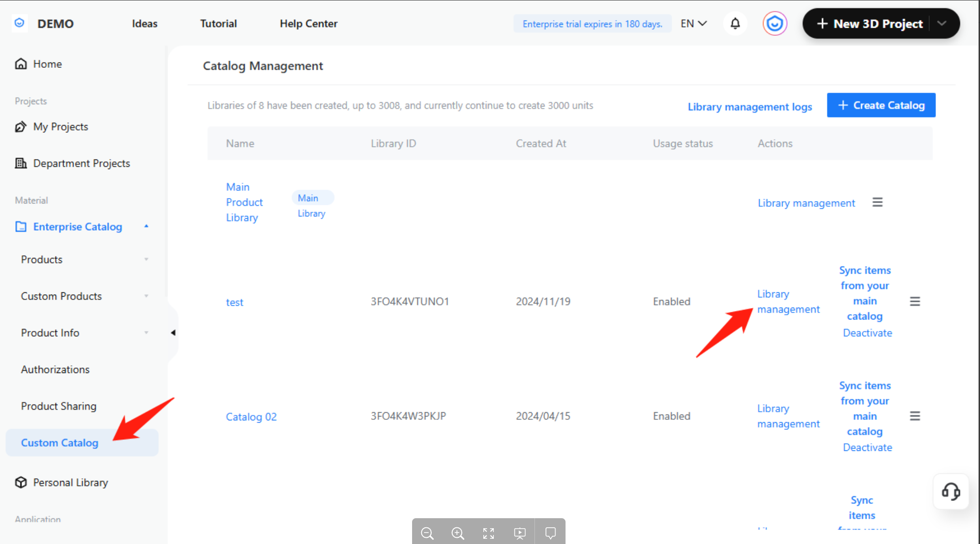Viewport: 980px width, 544px height.
Task: Expand the Products submenu arrow
Action: point(146,259)
